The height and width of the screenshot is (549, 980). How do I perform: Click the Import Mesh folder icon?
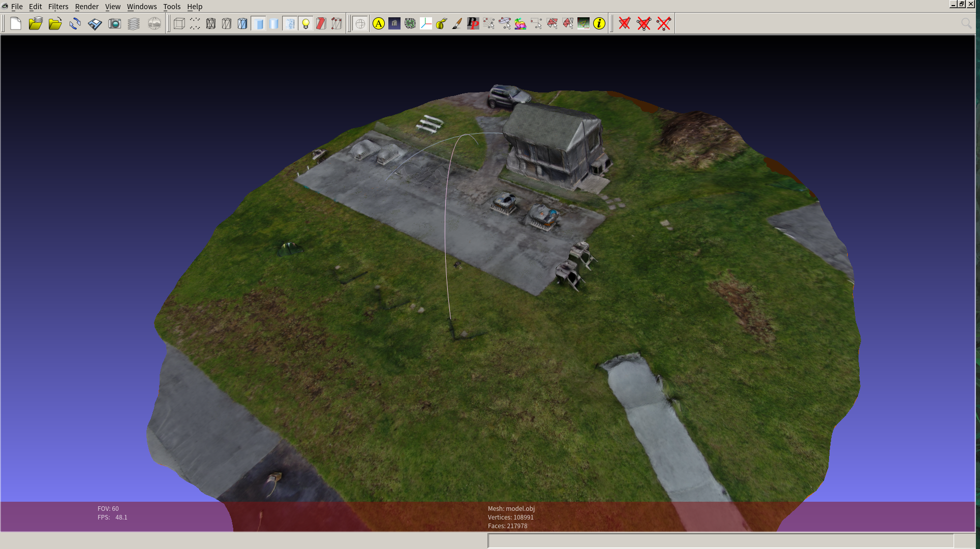[55, 23]
